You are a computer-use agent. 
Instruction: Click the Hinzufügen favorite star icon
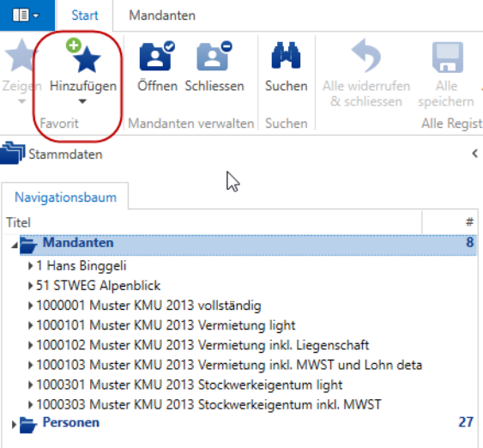[83, 56]
